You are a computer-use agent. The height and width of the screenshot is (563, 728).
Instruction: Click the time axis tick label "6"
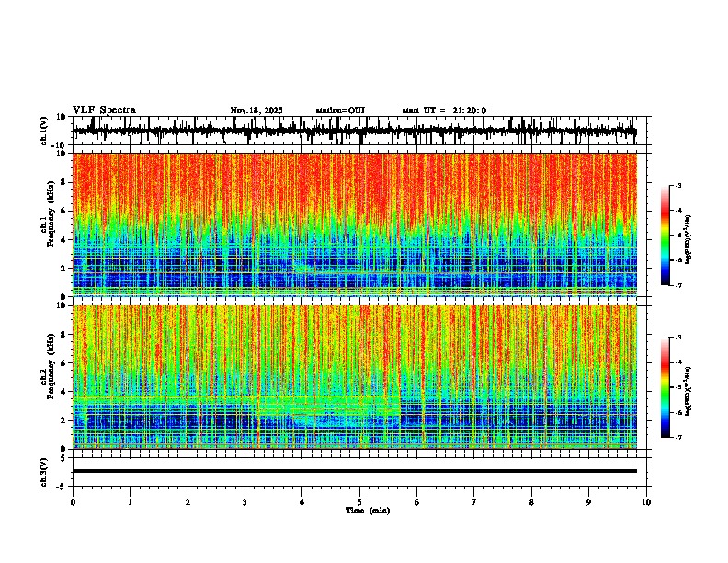click(x=417, y=502)
